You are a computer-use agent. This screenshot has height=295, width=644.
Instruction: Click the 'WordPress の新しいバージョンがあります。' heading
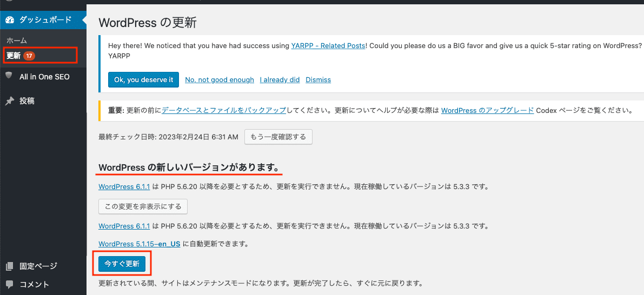pos(189,167)
